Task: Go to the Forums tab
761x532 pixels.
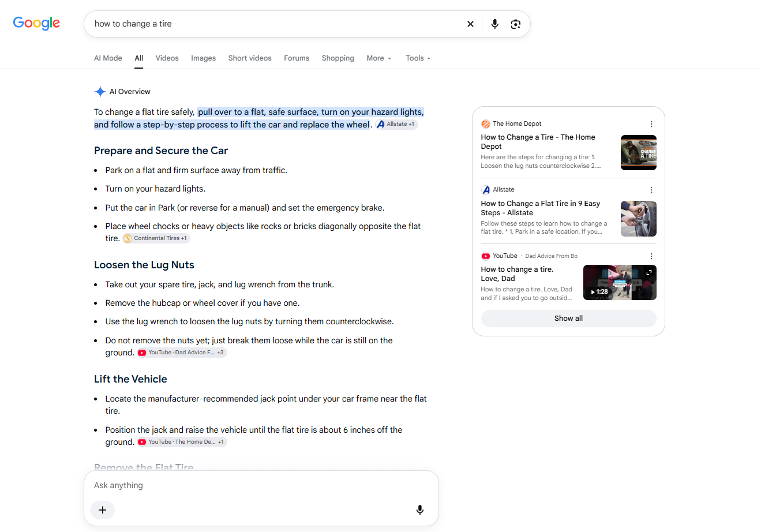Action: click(x=297, y=58)
